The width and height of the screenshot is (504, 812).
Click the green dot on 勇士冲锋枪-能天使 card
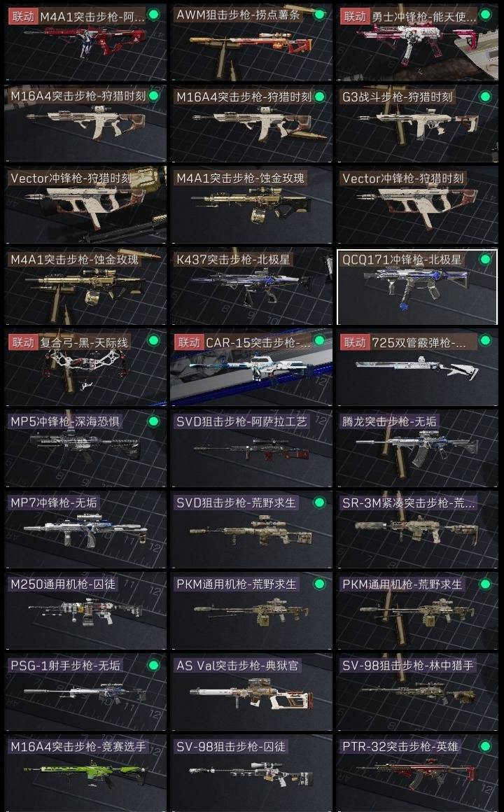[x=485, y=15]
